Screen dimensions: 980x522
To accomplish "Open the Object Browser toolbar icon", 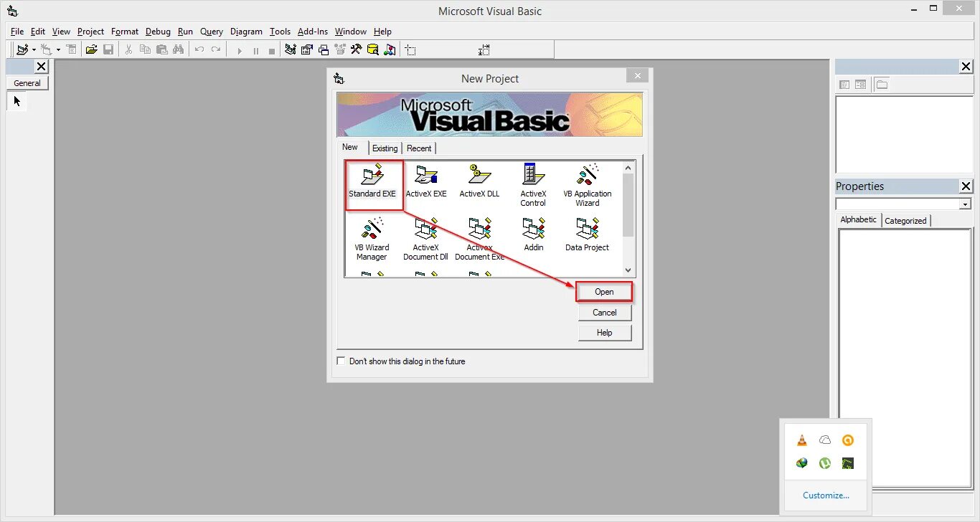I will click(x=340, y=49).
